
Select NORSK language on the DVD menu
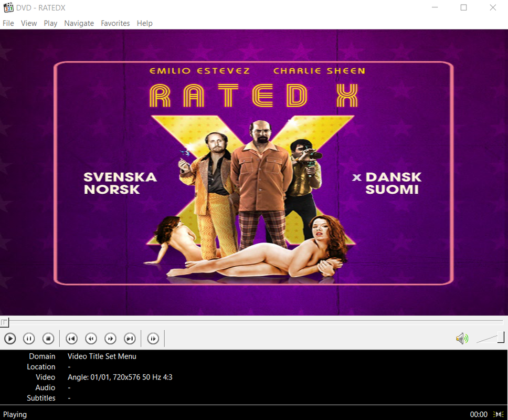(112, 189)
